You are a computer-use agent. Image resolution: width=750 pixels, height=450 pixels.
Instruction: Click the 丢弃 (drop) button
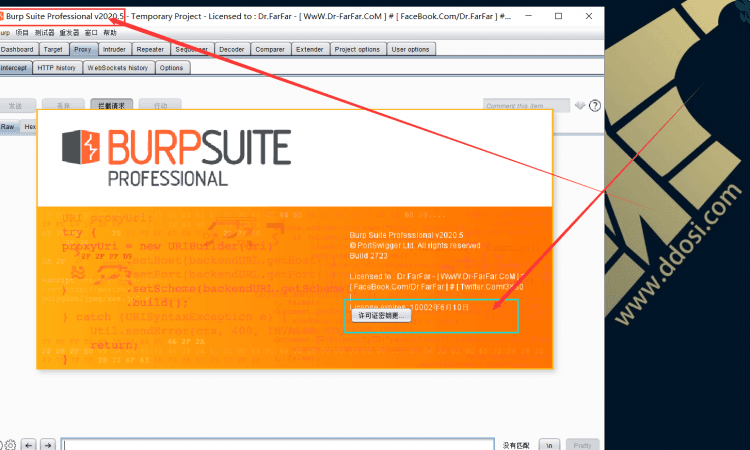[63, 105]
